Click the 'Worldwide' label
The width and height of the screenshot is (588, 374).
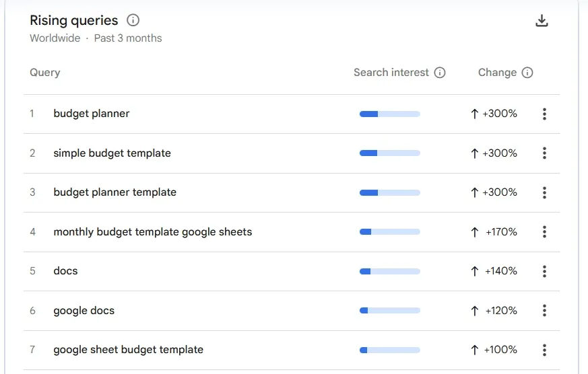click(x=55, y=38)
